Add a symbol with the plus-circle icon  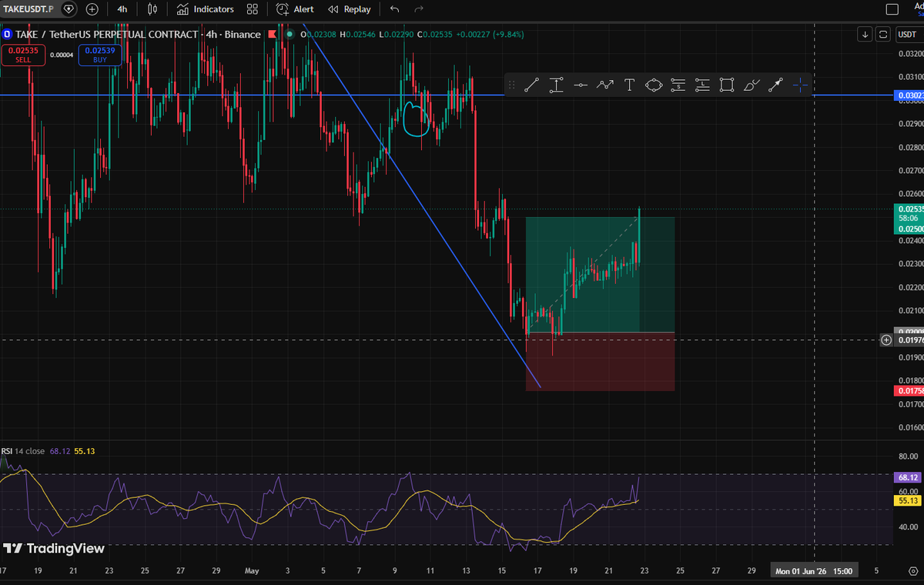click(92, 9)
